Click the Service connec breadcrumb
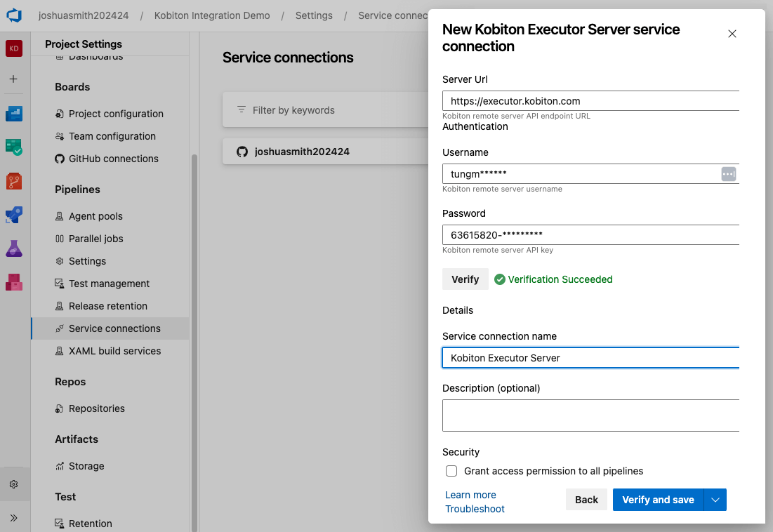 pyautogui.click(x=393, y=15)
